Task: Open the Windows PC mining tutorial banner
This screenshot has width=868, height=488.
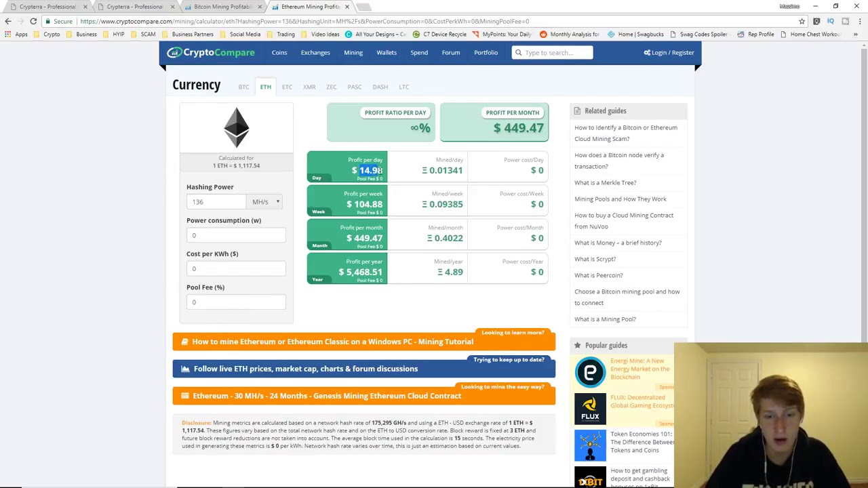Action: [363, 342]
